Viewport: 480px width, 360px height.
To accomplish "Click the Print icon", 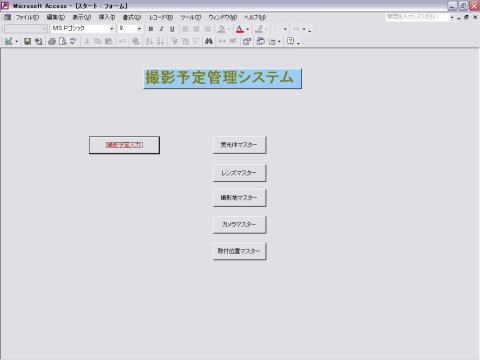I will tap(52, 41).
